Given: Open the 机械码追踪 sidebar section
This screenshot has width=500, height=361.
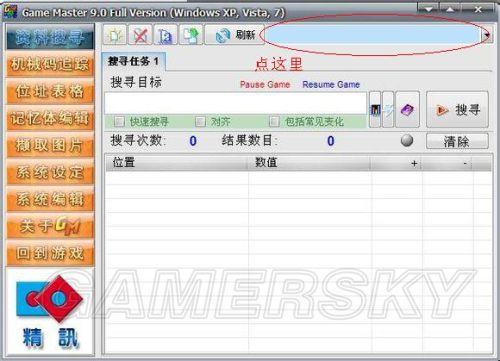Looking at the screenshot, I should (50, 64).
